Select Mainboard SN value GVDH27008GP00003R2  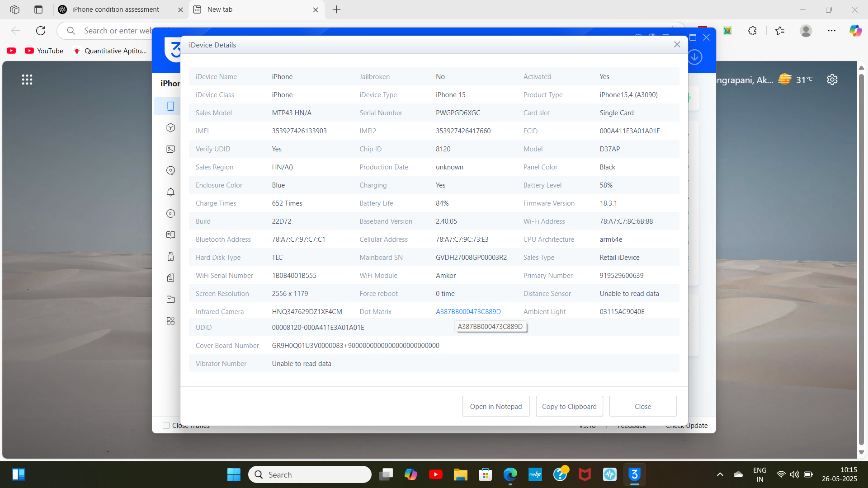tap(471, 258)
